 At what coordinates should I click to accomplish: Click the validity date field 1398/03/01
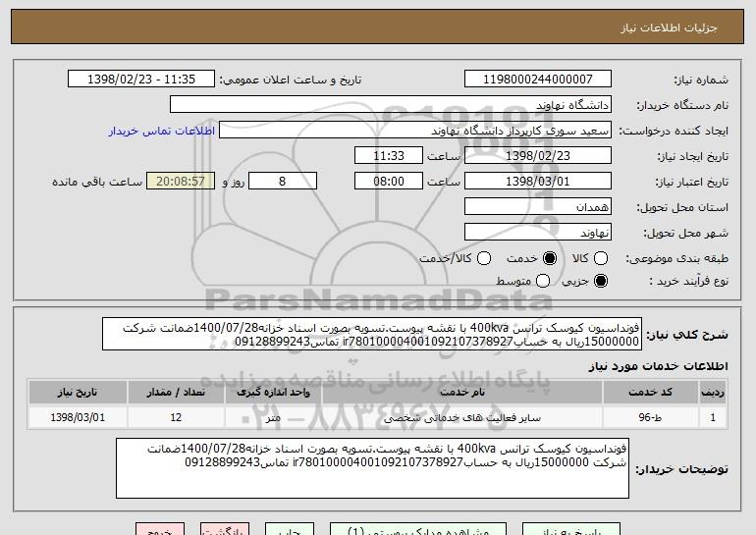click(538, 182)
